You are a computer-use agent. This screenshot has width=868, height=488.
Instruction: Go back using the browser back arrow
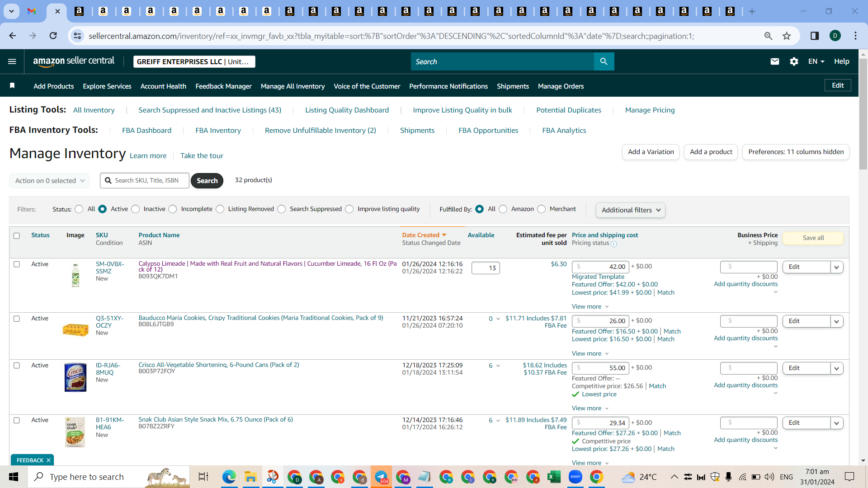point(13,36)
